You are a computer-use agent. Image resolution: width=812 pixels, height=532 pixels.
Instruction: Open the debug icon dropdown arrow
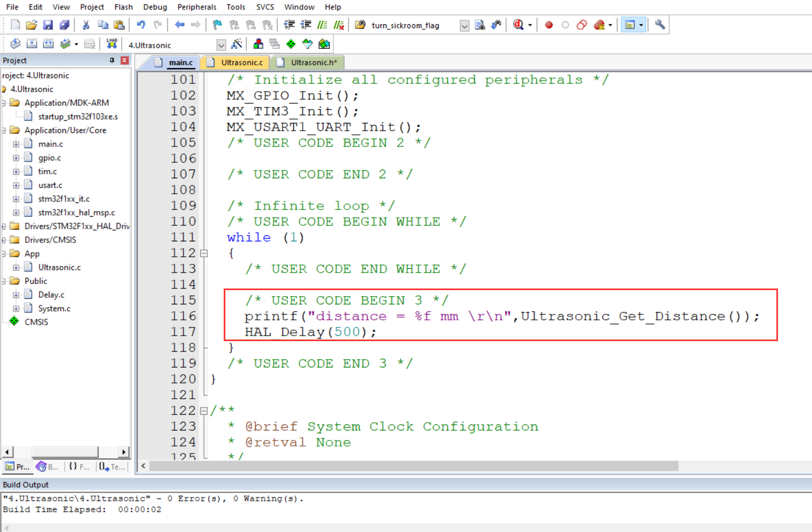(530, 25)
